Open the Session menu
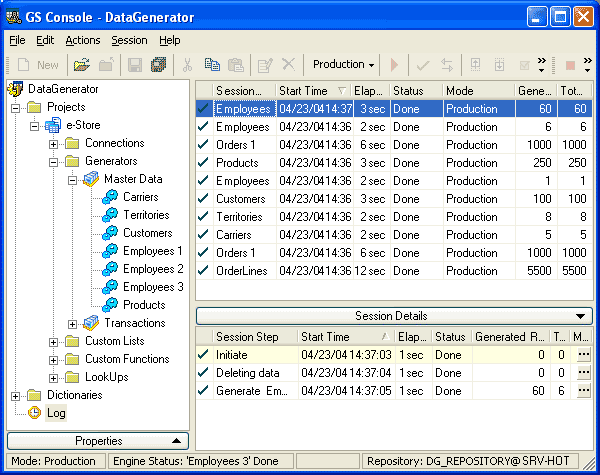 pyautogui.click(x=129, y=40)
